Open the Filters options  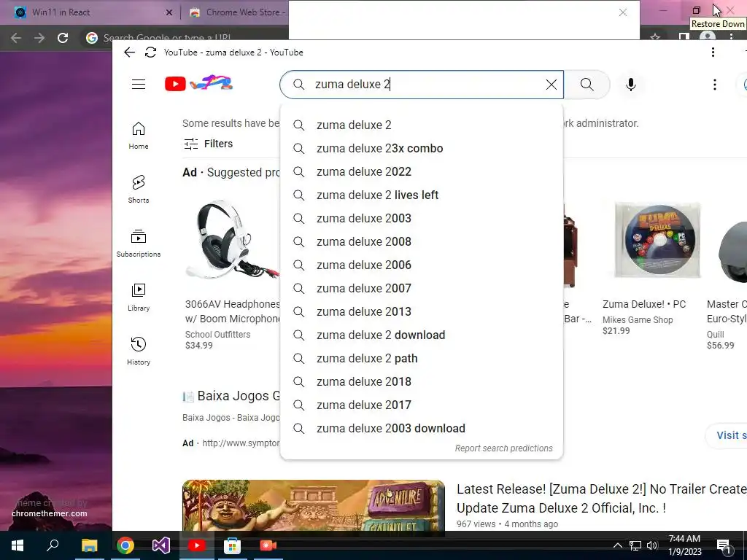209,144
